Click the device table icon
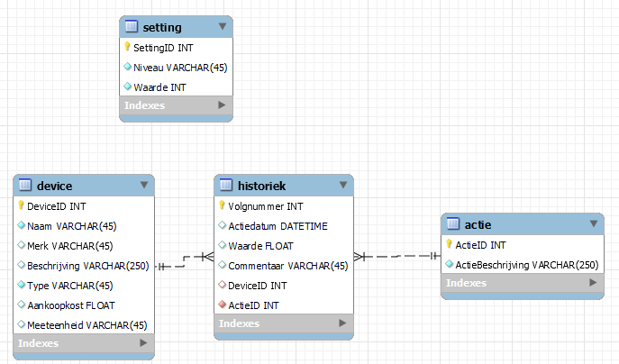 (x=24, y=186)
